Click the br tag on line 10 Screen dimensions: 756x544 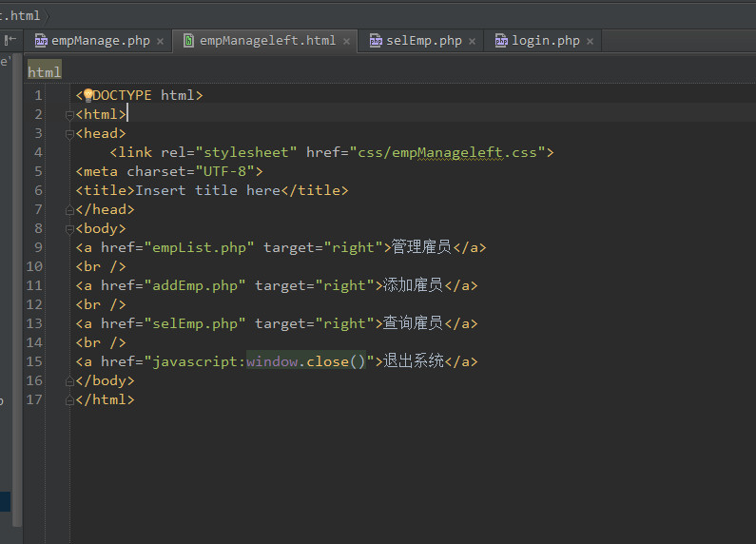101,266
